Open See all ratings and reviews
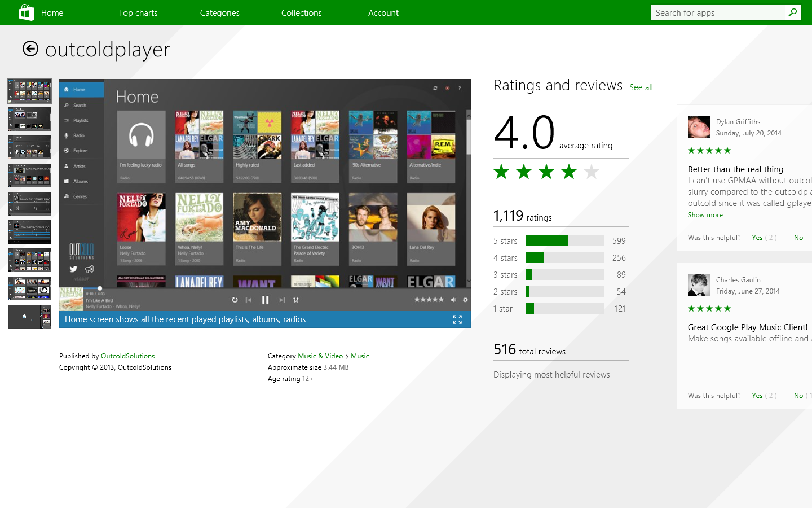The width and height of the screenshot is (812, 508). [x=641, y=87]
